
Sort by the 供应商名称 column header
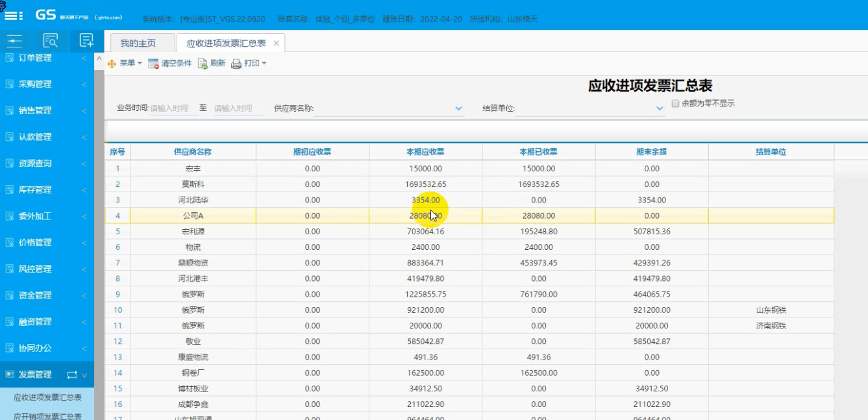(x=193, y=152)
